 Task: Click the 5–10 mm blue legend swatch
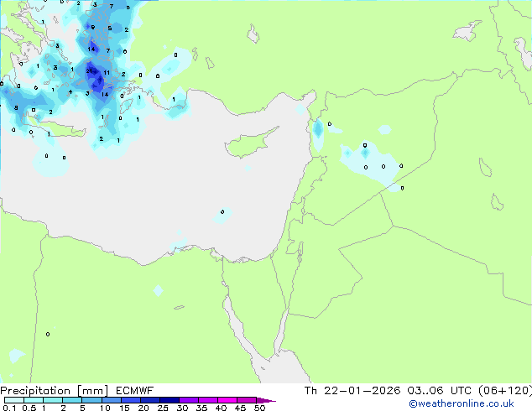coord(91,400)
